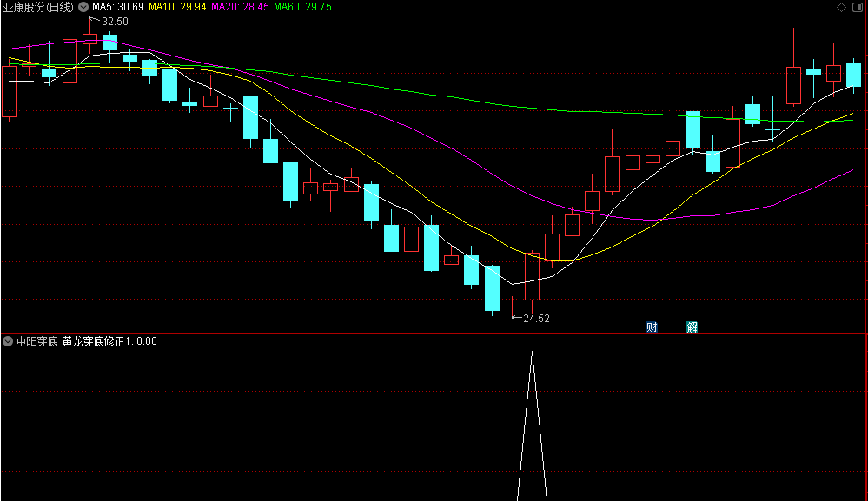Click the last cyan candle on far right
Viewport: 868px width, 501px height.
click(x=853, y=75)
